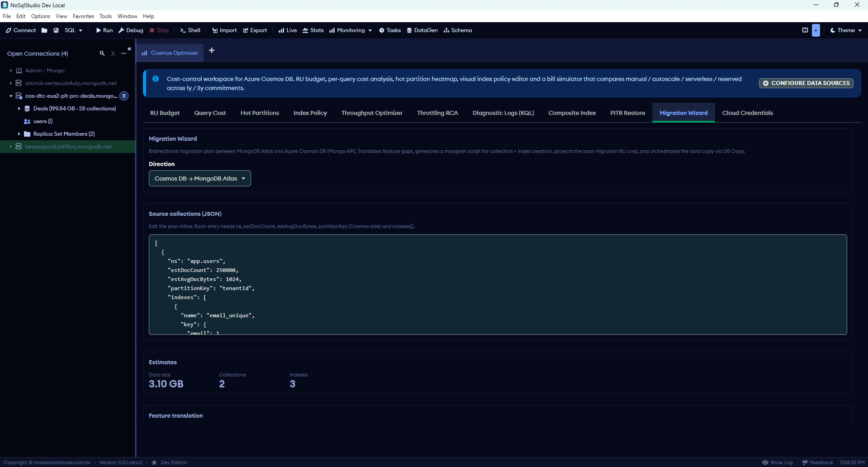This screenshot has width=868, height=467.
Task: Switch to Throttling RCA tab
Action: 437,113
